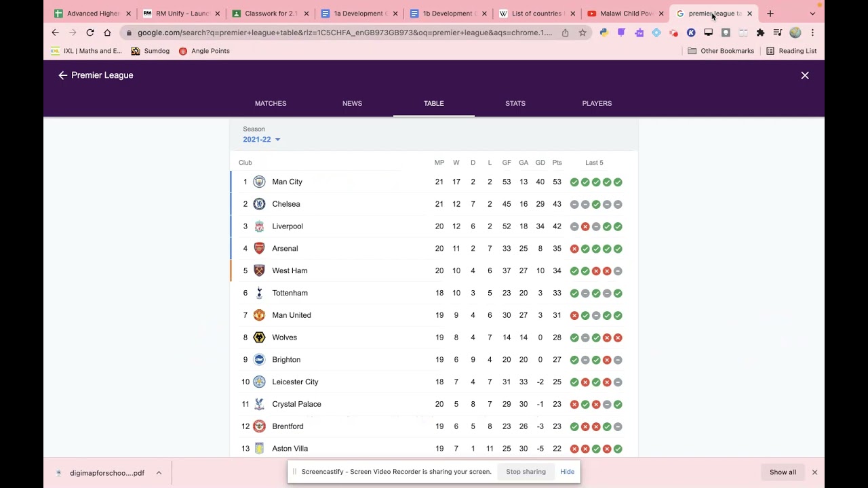
Task: Click the Arsenal club crest
Action: click(259, 249)
